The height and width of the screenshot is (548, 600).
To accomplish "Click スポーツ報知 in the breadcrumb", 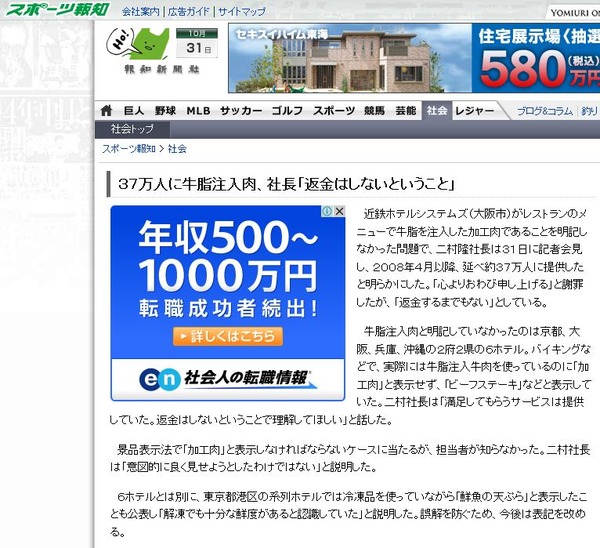I will [x=129, y=149].
